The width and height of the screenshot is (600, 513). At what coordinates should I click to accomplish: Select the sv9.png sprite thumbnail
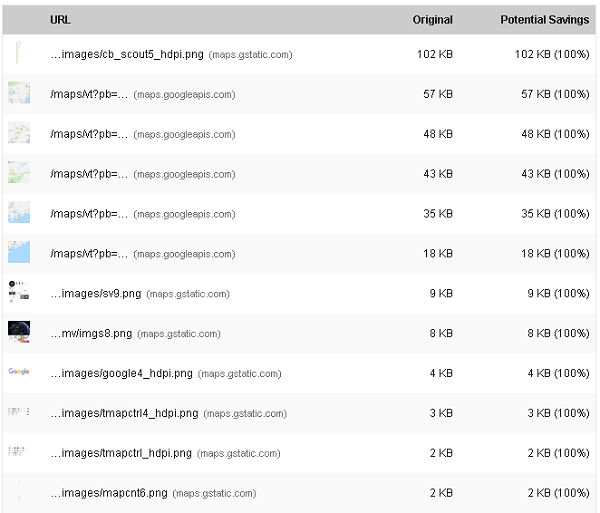click(x=19, y=292)
